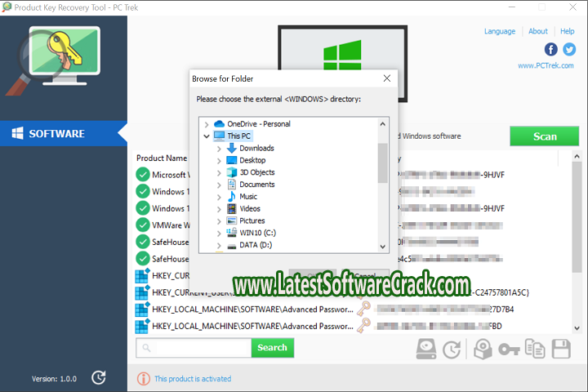Click the refresh icon next to version

click(x=98, y=377)
